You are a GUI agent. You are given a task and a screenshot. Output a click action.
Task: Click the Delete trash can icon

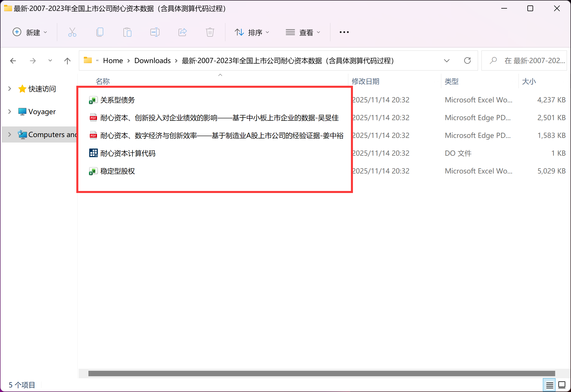[x=210, y=32]
